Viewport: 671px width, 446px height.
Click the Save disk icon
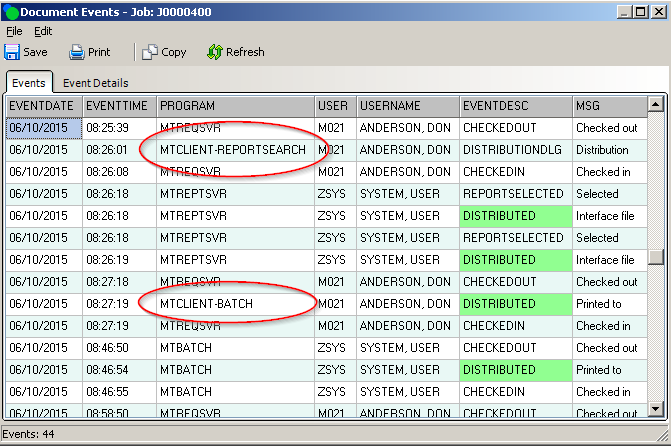click(12, 52)
